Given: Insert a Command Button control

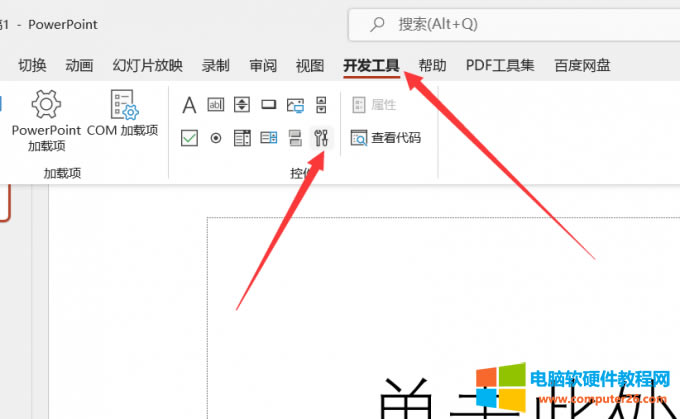Looking at the screenshot, I should click(268, 105).
